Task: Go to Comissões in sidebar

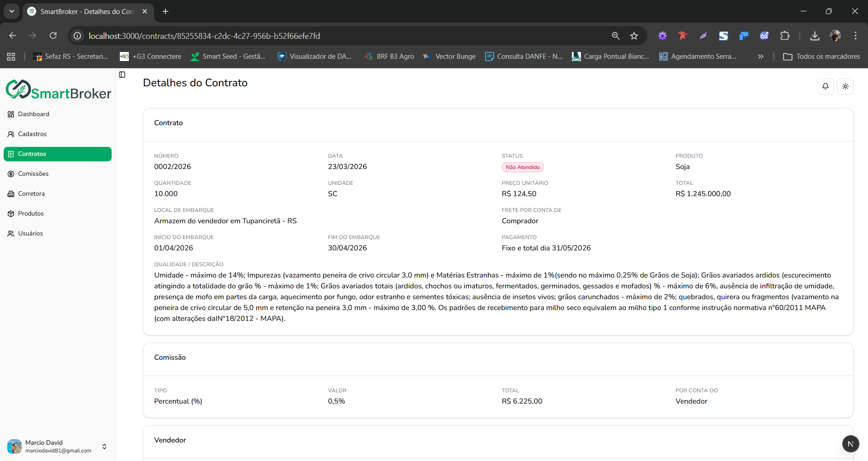Action: (x=33, y=174)
